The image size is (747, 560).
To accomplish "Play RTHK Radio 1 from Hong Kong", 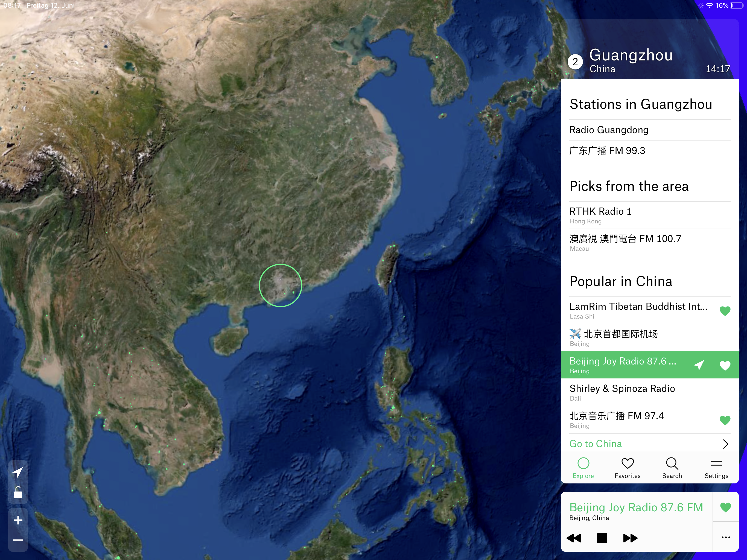I will 600,215.
